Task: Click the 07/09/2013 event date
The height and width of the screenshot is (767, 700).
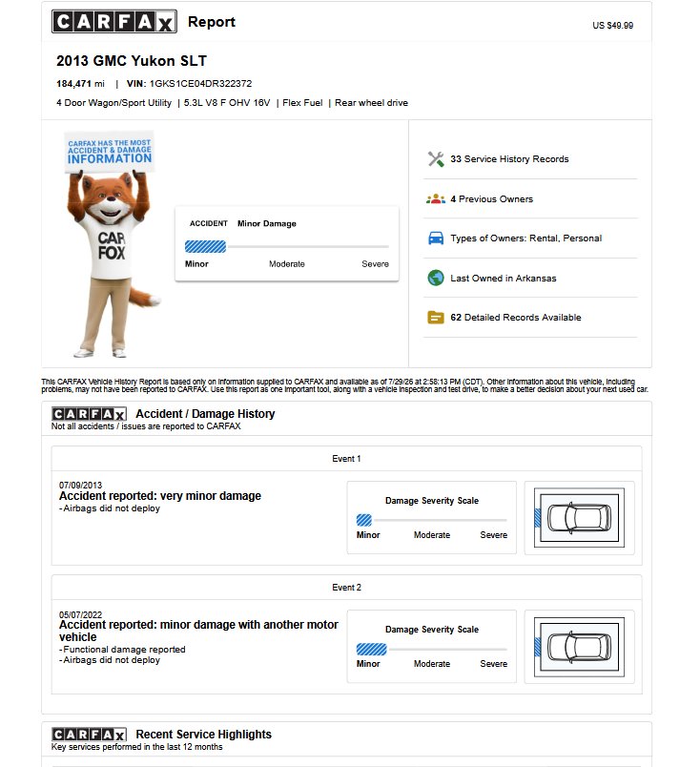Action: click(80, 485)
